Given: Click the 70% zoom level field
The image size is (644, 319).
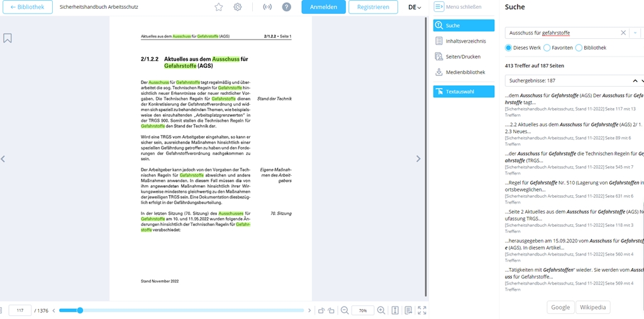Looking at the screenshot, I should click(363, 310).
